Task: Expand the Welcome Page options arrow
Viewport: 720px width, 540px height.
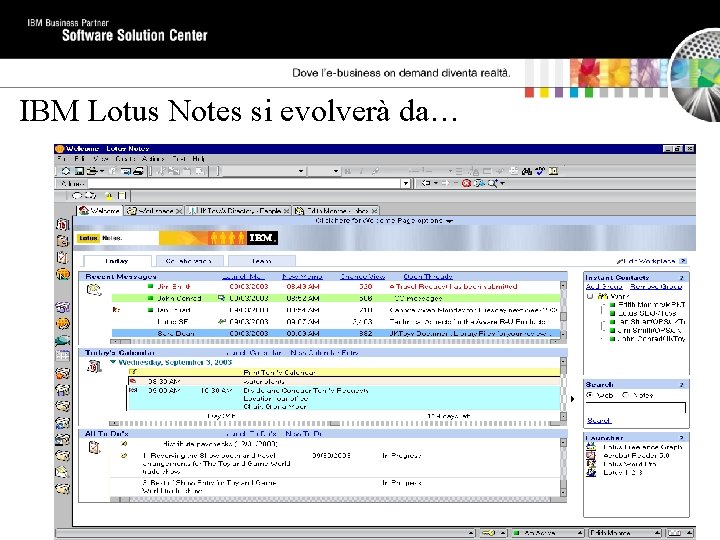Action: 450,221
